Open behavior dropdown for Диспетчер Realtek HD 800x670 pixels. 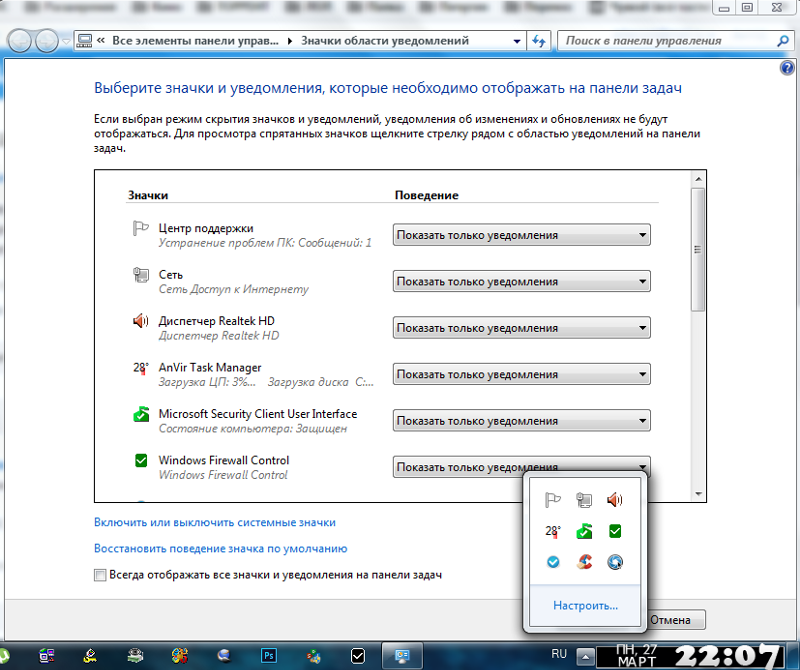pos(521,328)
